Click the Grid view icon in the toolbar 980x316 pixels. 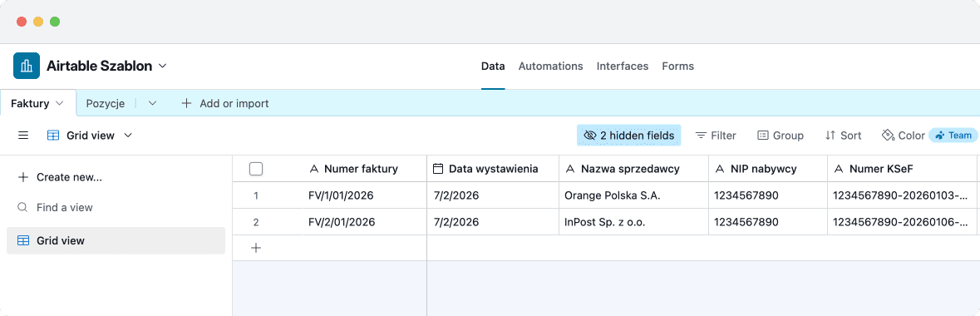click(54, 136)
